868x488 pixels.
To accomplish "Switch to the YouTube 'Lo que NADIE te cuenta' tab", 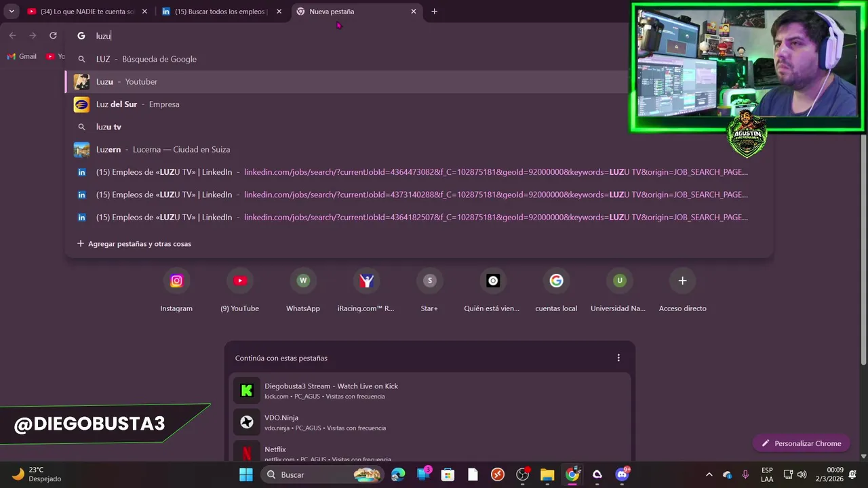I will pos(87,12).
